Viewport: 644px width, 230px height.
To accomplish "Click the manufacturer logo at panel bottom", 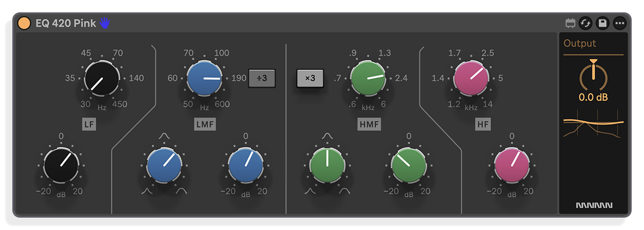I will (594, 205).
